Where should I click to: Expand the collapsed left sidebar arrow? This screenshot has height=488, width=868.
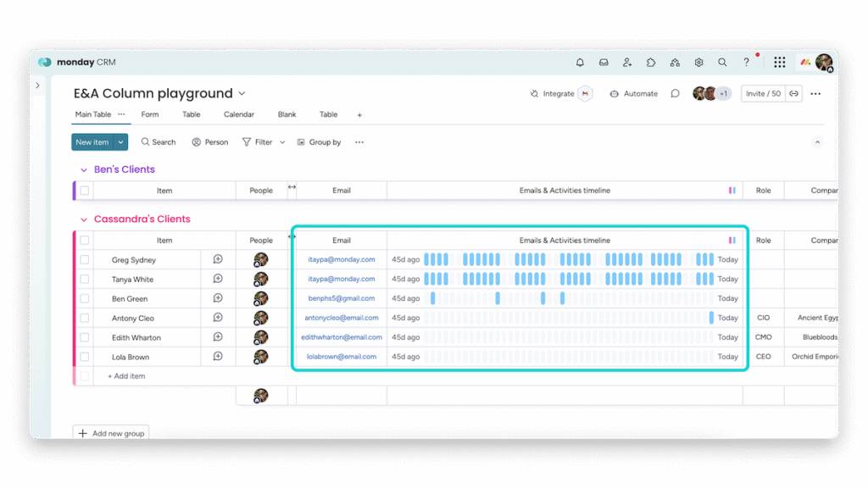coord(37,86)
